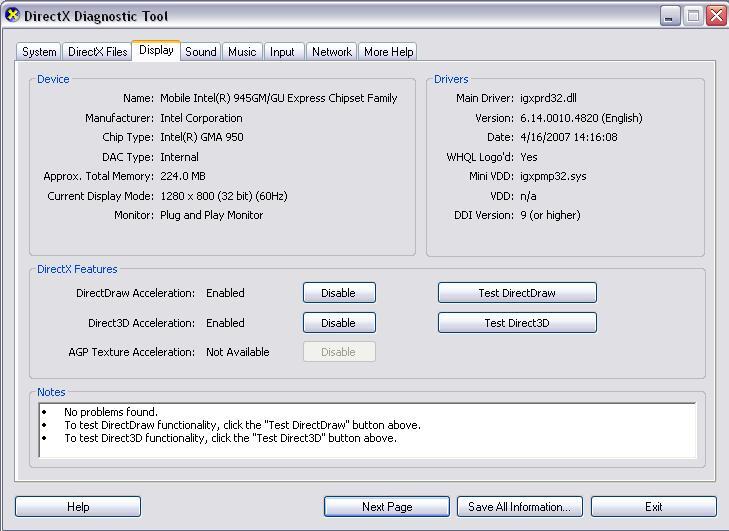
Task: Go to the Sound tab
Action: point(201,52)
